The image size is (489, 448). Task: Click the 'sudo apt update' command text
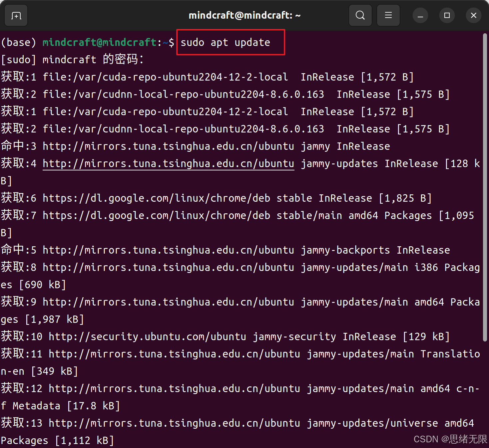click(x=226, y=42)
